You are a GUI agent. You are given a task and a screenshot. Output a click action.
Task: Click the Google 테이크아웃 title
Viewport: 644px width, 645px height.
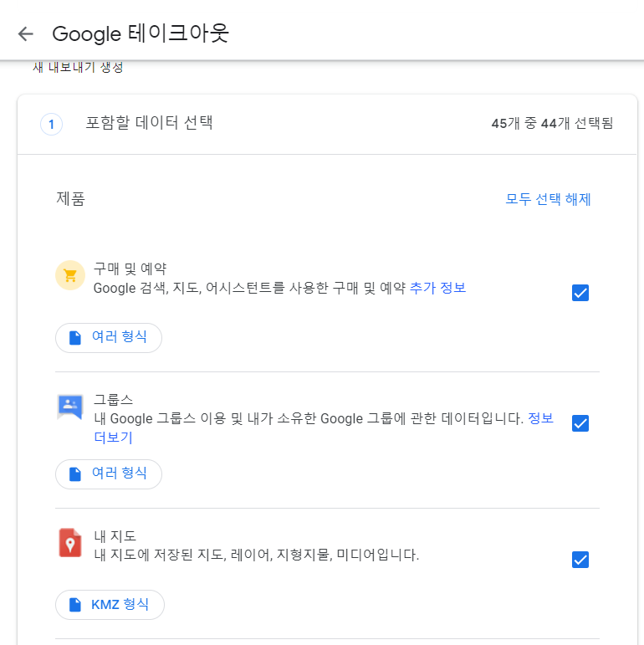tap(141, 33)
